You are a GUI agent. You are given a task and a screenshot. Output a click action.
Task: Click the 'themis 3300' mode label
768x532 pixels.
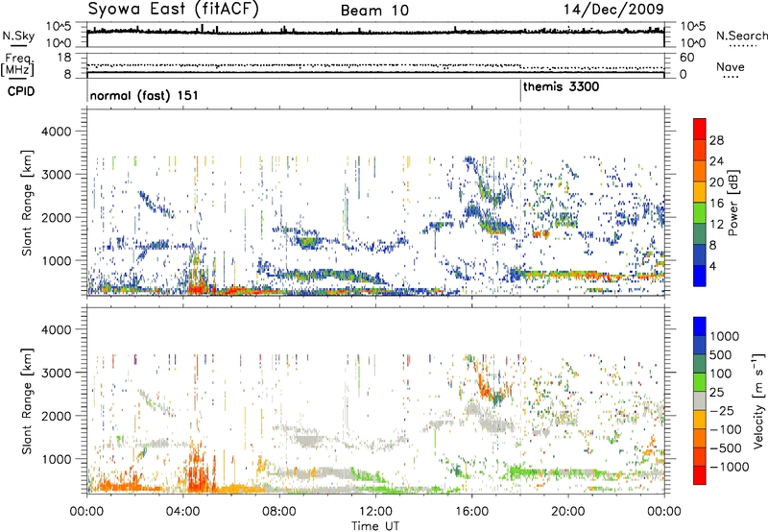click(562, 87)
